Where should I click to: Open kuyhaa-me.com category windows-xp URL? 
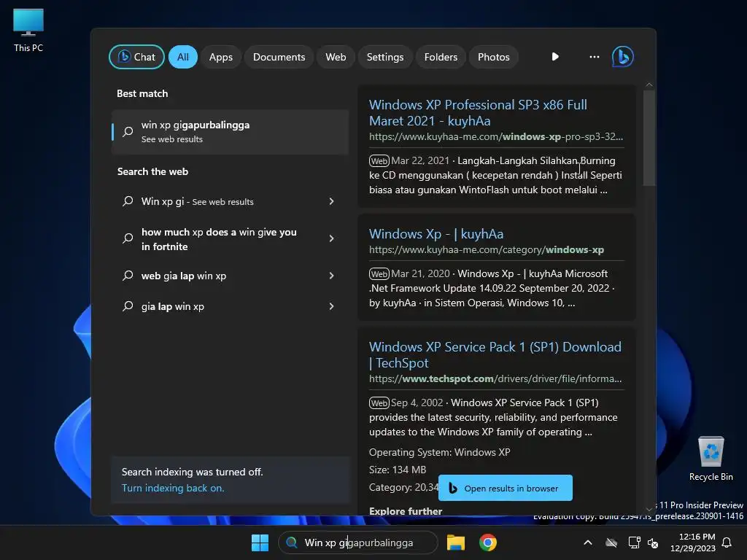[x=487, y=249]
